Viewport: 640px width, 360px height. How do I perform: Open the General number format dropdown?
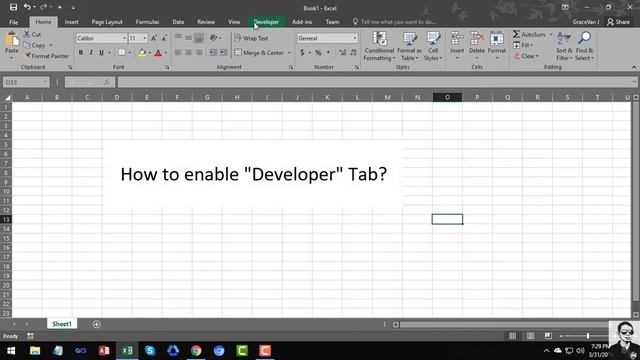click(355, 38)
